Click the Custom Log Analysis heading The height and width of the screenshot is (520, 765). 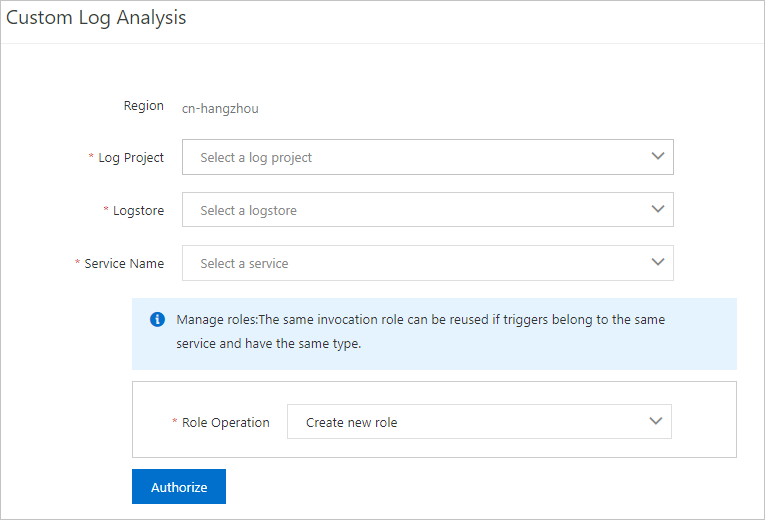click(x=96, y=18)
